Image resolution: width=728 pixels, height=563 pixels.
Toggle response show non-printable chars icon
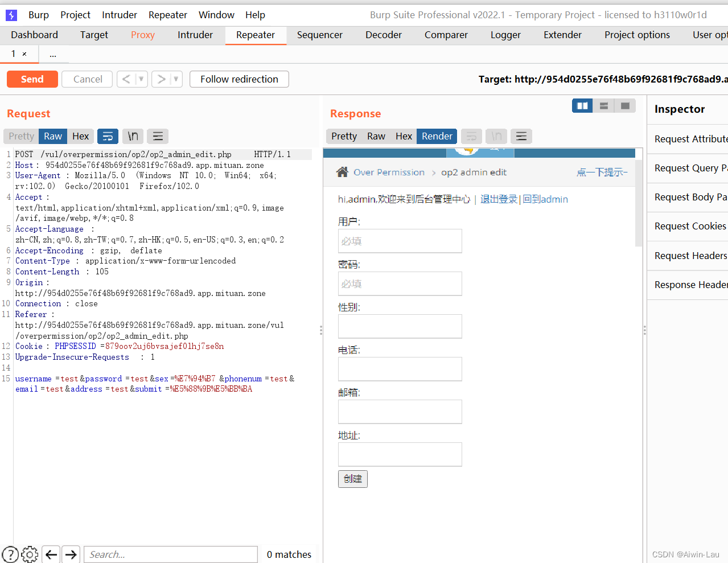click(x=496, y=136)
